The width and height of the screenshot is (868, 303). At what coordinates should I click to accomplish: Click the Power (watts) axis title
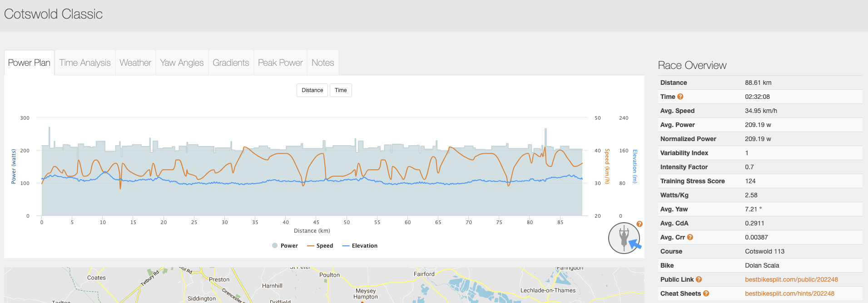pyautogui.click(x=14, y=166)
